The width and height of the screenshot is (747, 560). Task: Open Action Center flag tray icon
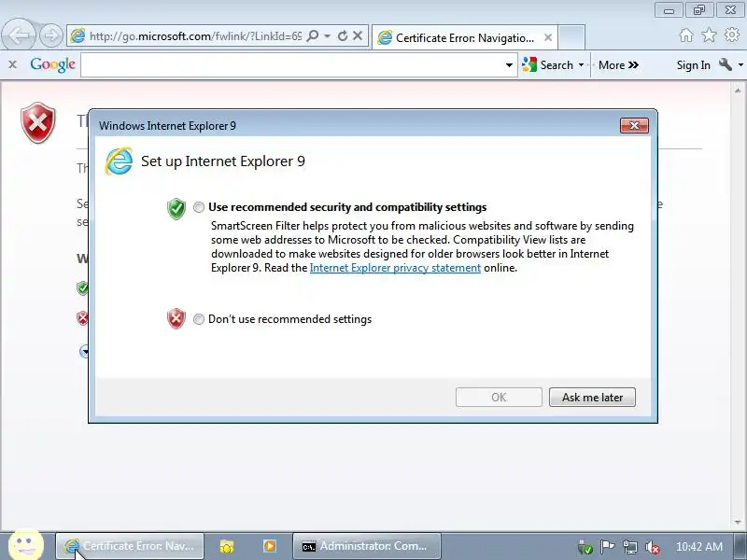click(607, 547)
